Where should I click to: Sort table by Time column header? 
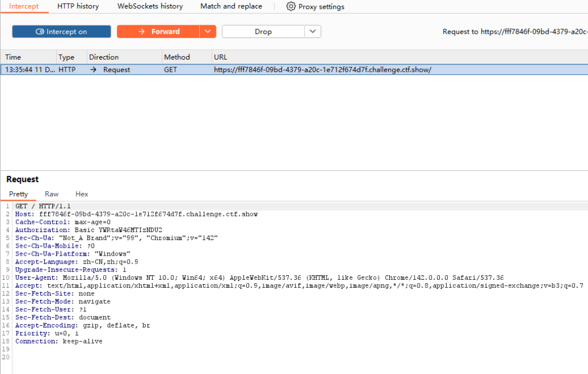click(x=13, y=57)
